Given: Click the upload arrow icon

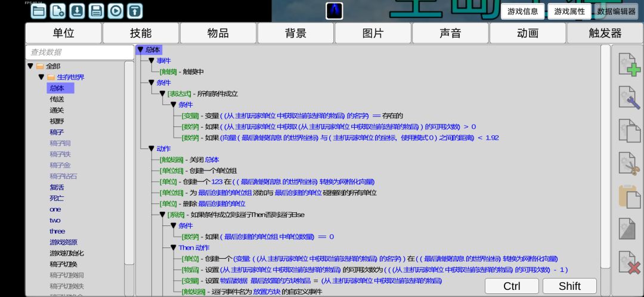Looking at the screenshot, I should [x=135, y=11].
